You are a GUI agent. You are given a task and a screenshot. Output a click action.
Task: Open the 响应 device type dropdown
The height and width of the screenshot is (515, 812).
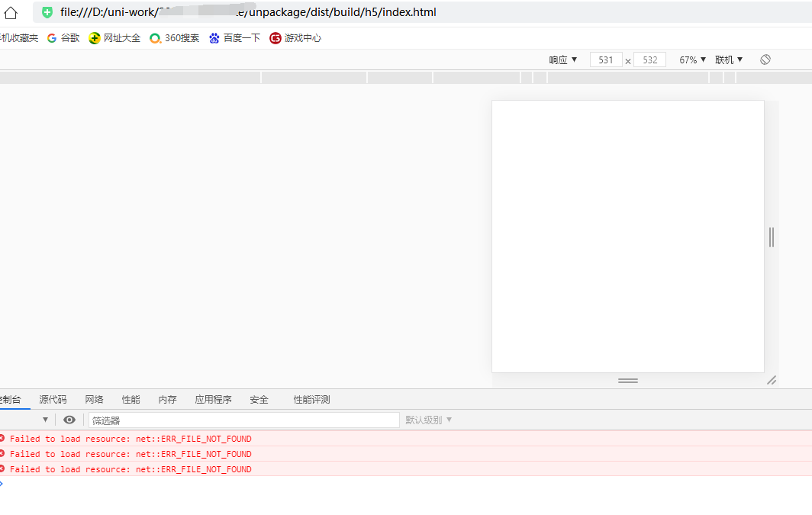coord(563,59)
